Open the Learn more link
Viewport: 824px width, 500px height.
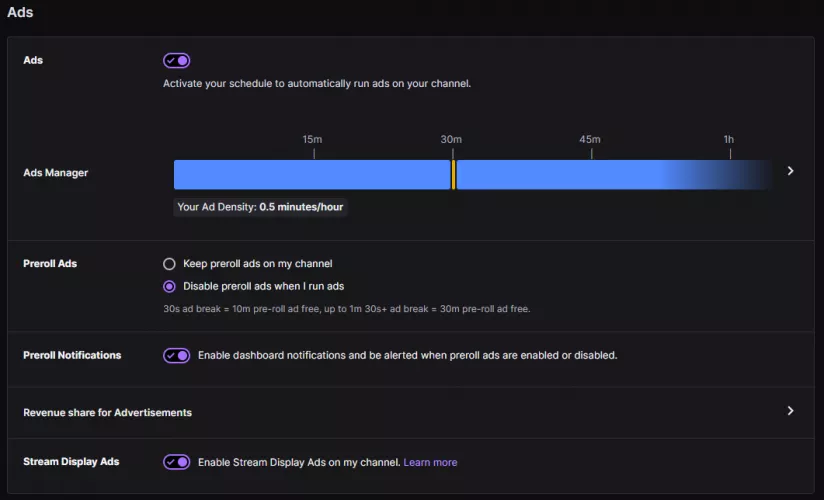point(430,462)
